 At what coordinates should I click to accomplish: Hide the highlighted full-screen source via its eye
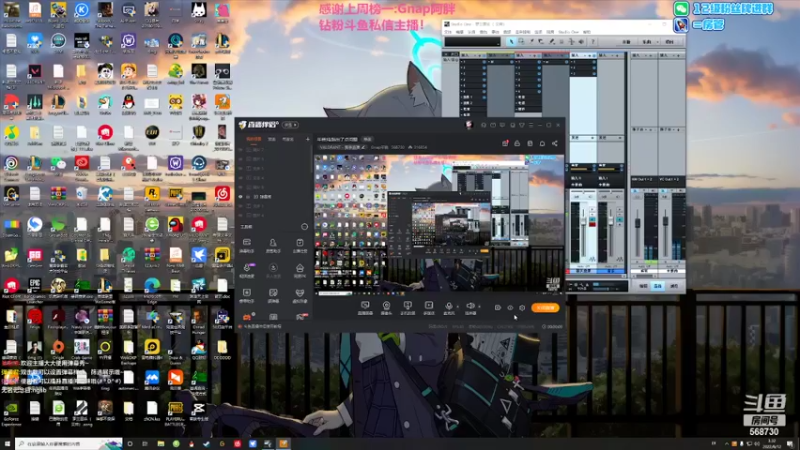[241, 196]
